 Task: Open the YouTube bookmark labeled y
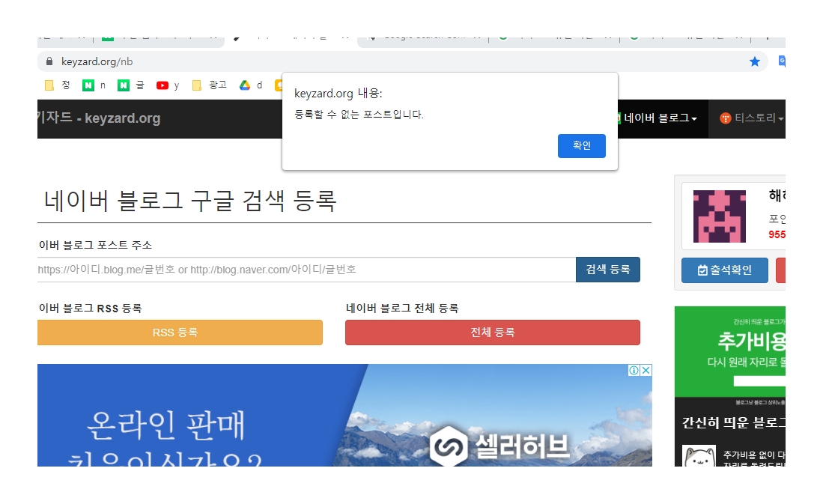(x=168, y=85)
